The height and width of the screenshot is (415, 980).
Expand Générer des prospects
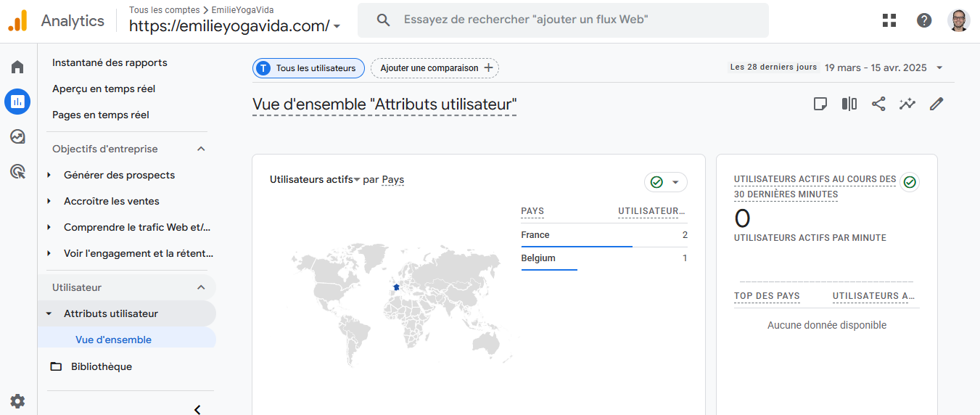[x=49, y=175]
